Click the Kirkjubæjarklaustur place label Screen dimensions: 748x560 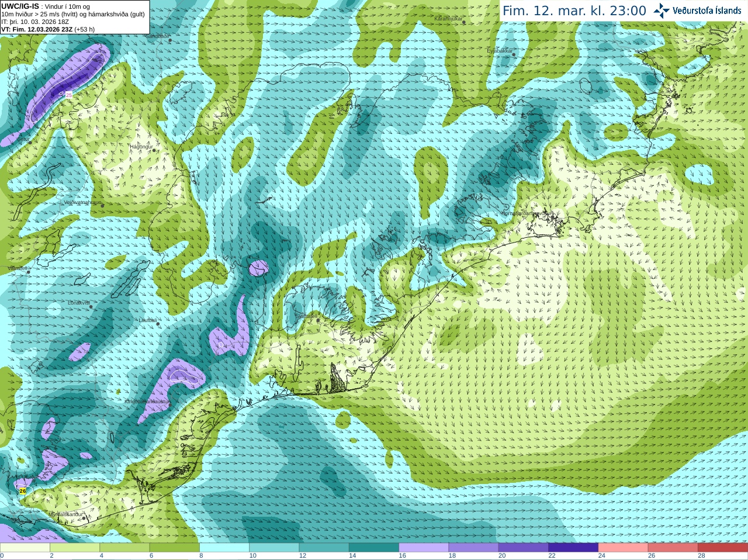click(x=147, y=402)
